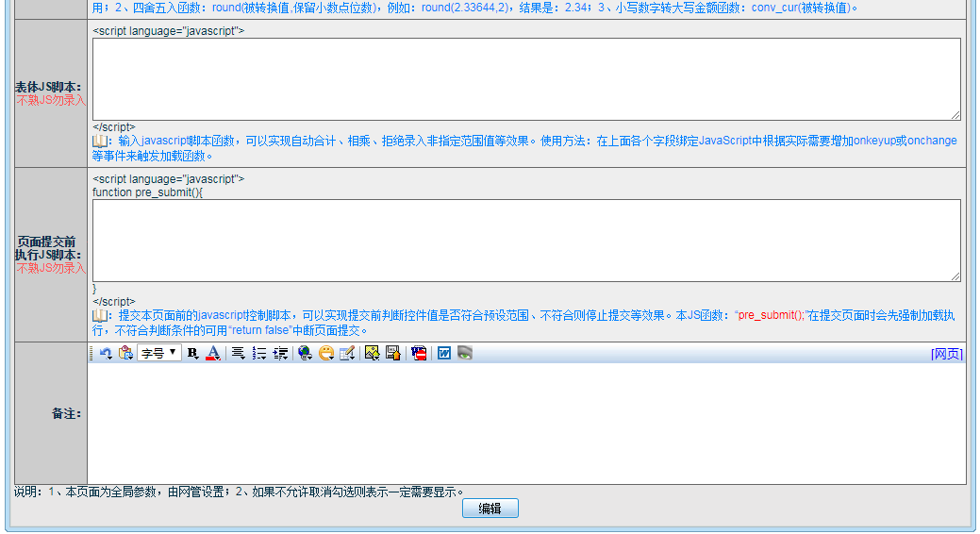Click book help icon under pre_submit script

[x=99, y=316]
